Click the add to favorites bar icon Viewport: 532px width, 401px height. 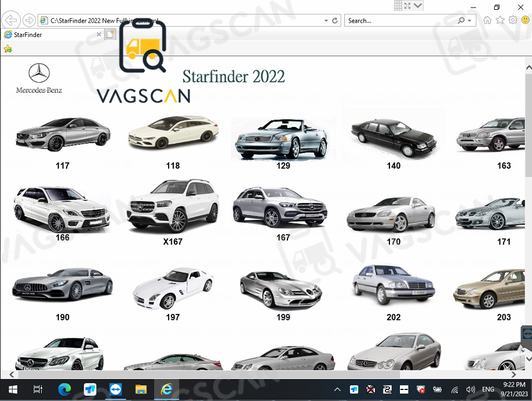pos(8,49)
